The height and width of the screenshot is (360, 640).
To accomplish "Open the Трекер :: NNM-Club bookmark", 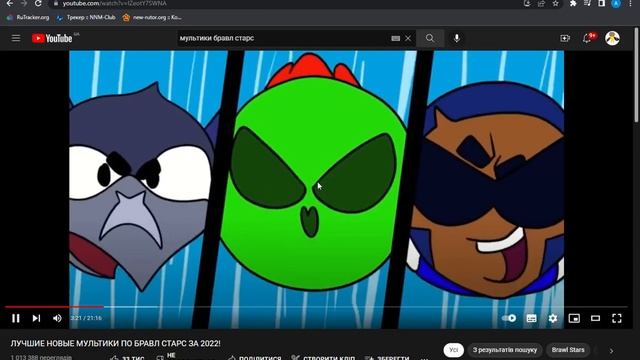I will pos(86,18).
